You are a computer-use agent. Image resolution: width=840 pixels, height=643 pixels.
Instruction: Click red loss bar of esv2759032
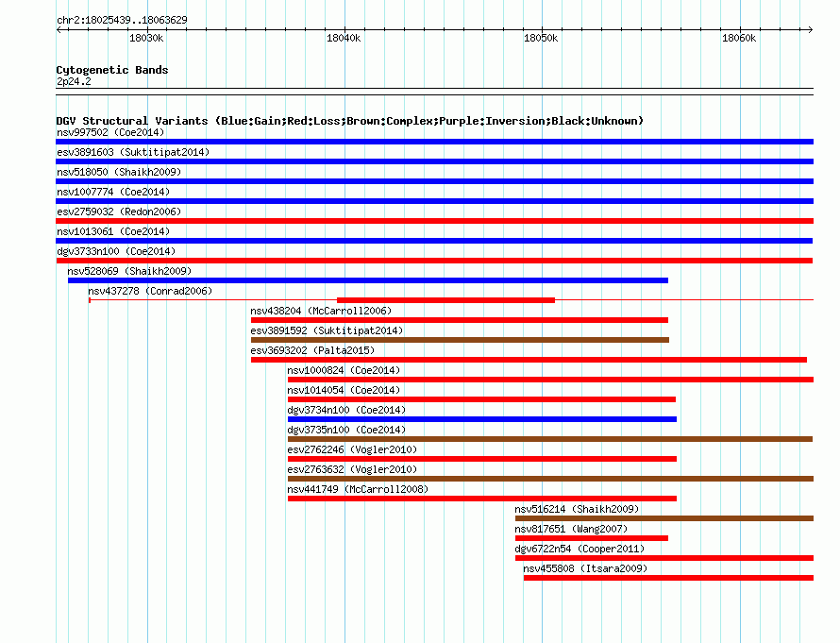(x=434, y=221)
